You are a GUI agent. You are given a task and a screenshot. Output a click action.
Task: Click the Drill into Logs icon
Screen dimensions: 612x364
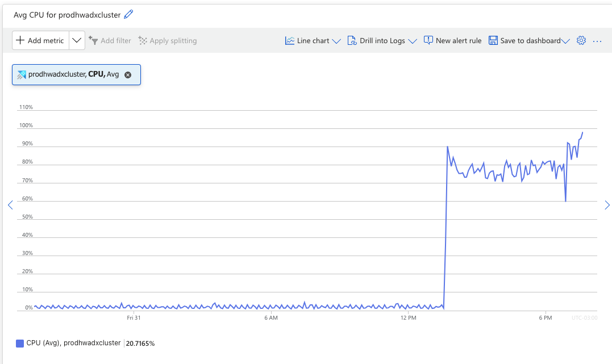[352, 40]
